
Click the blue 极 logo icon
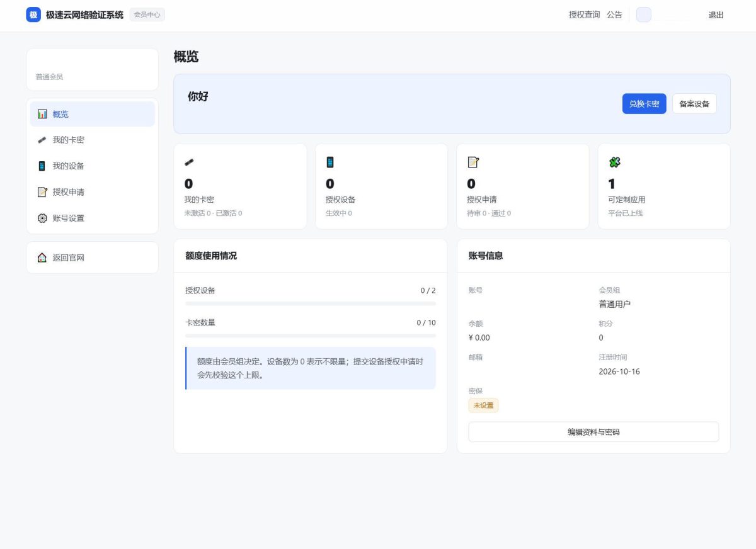[x=33, y=15]
